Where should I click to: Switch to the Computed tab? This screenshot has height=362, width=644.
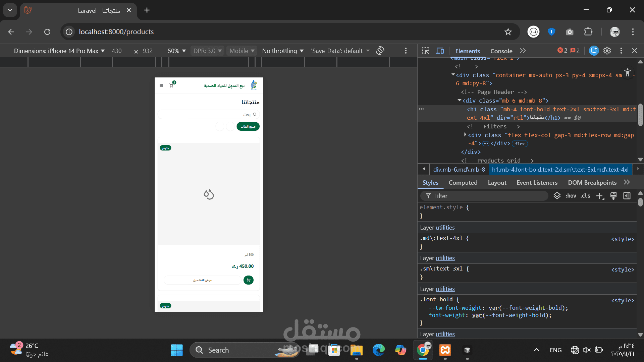[463, 183]
